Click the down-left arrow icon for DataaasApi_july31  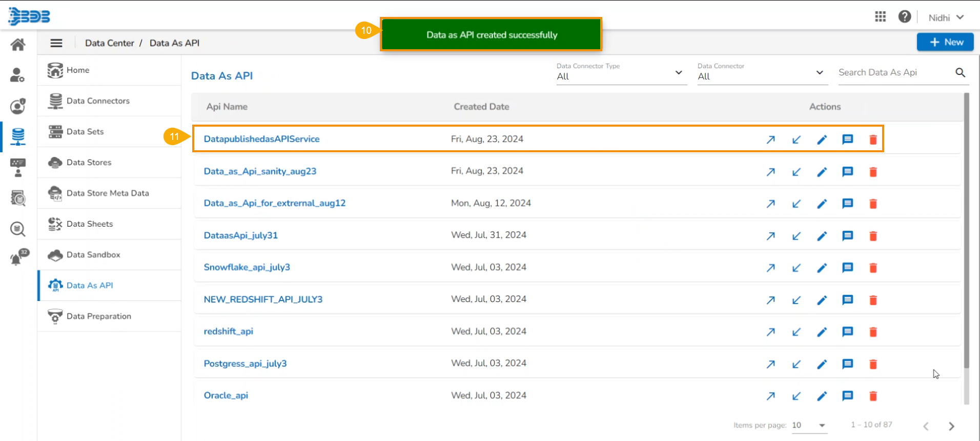click(796, 236)
